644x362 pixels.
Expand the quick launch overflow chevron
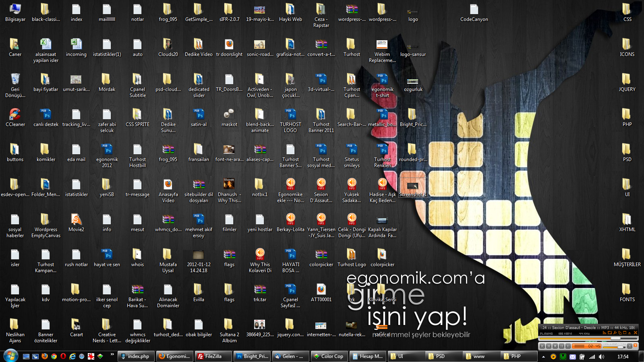[112, 355]
